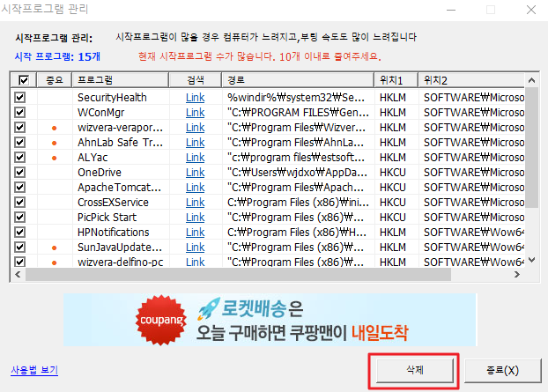Click the 사용법 보기 help link
Viewport: 548px width, 392px height.
pyautogui.click(x=34, y=370)
